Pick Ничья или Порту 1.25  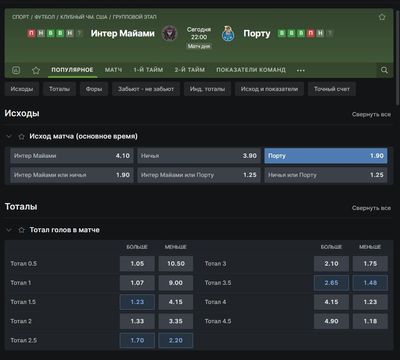[x=326, y=175]
